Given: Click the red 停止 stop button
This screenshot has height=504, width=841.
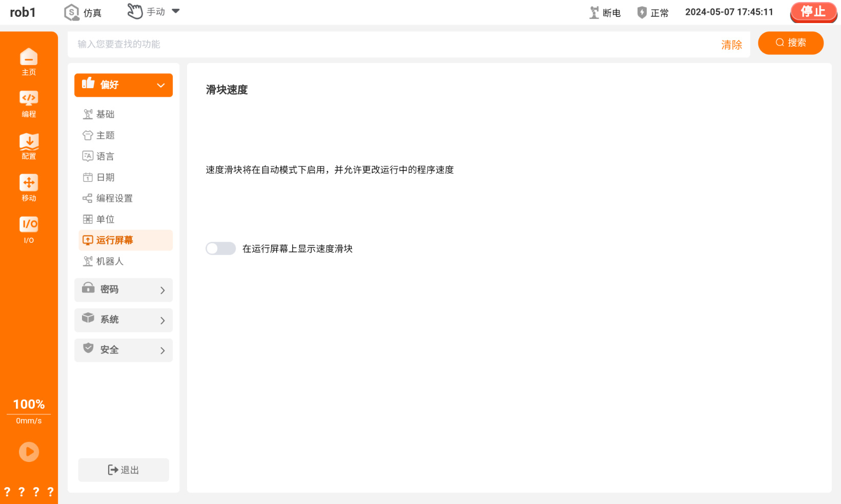Looking at the screenshot, I should point(813,12).
